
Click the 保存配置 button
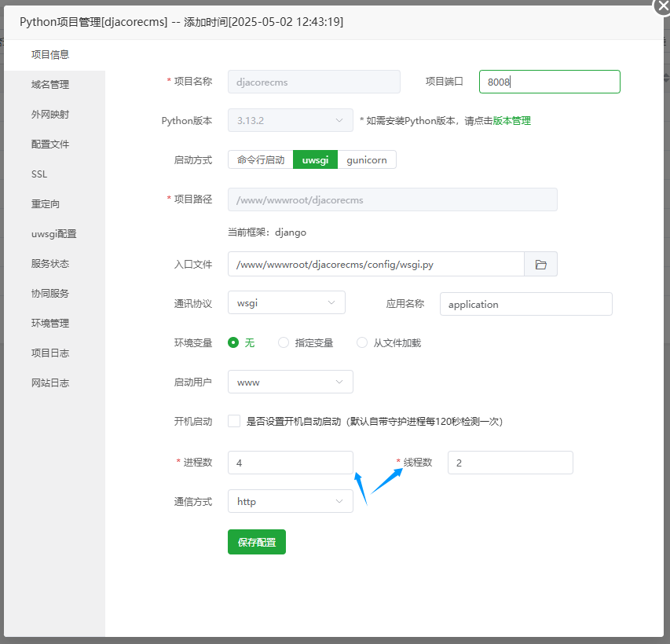(256, 542)
